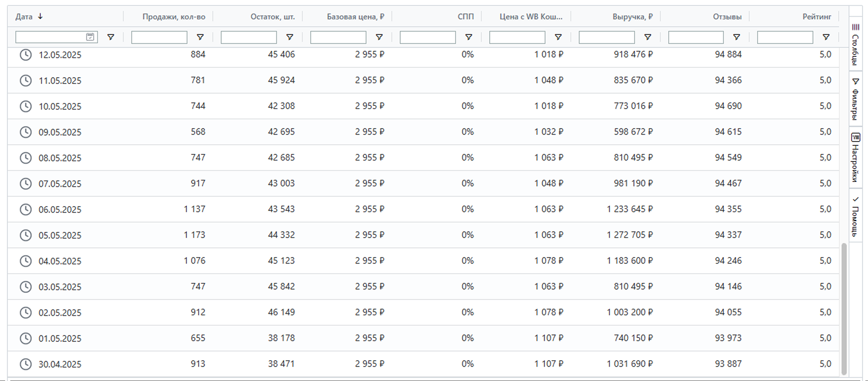Viewport: 868px width, 381px height.
Task: Sort by Выручка, ₽ column header
Action: point(632,16)
